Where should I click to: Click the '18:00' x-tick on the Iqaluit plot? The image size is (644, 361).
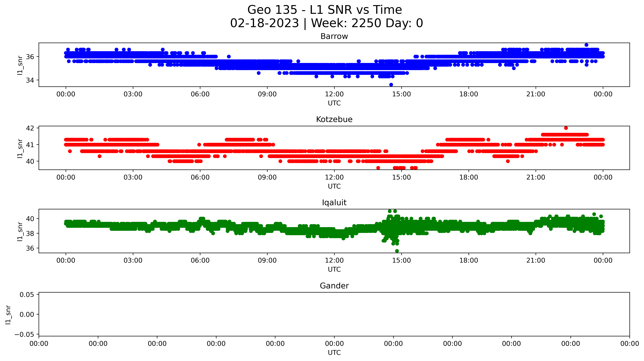[469, 261]
